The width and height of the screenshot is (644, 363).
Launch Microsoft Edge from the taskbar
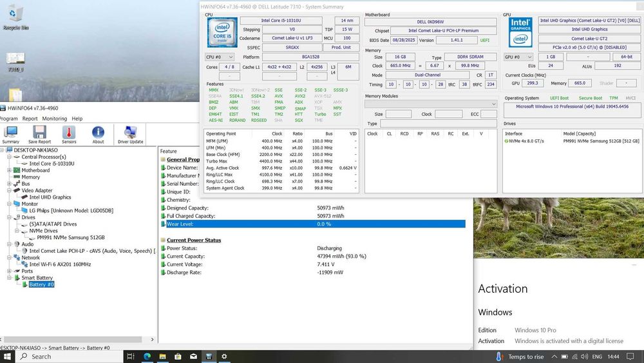click(147, 357)
